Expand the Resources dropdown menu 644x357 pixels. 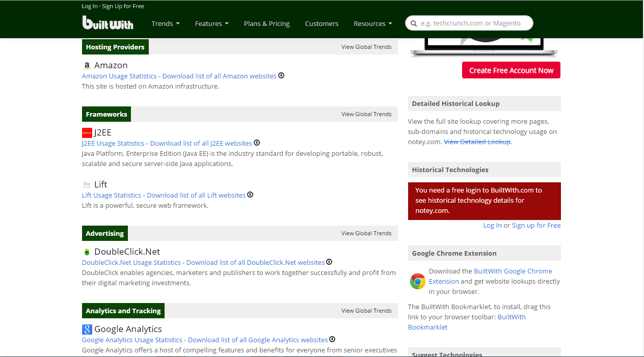(373, 23)
